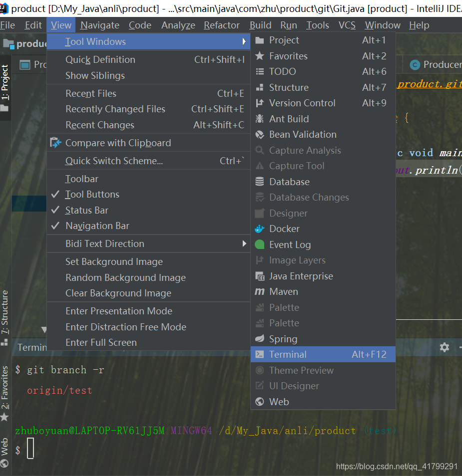Select Enter Presentation Mode entry
462x476 pixels.
pyautogui.click(x=149, y=311)
